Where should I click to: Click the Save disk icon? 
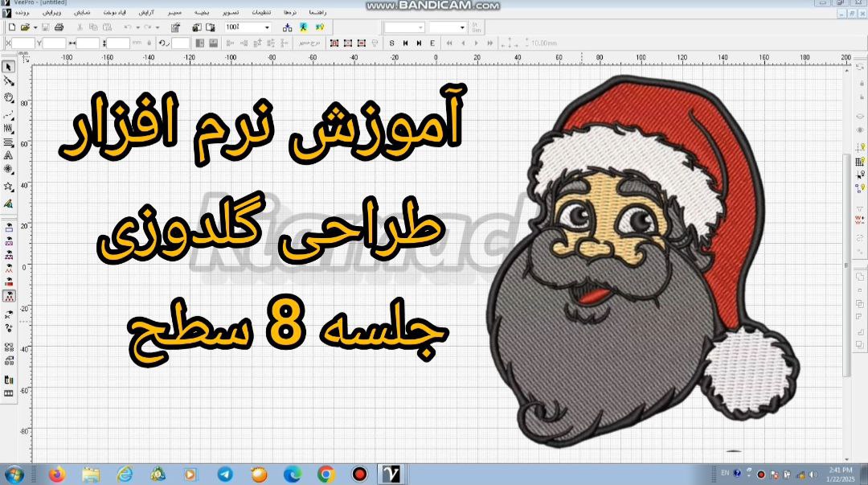click(x=46, y=27)
